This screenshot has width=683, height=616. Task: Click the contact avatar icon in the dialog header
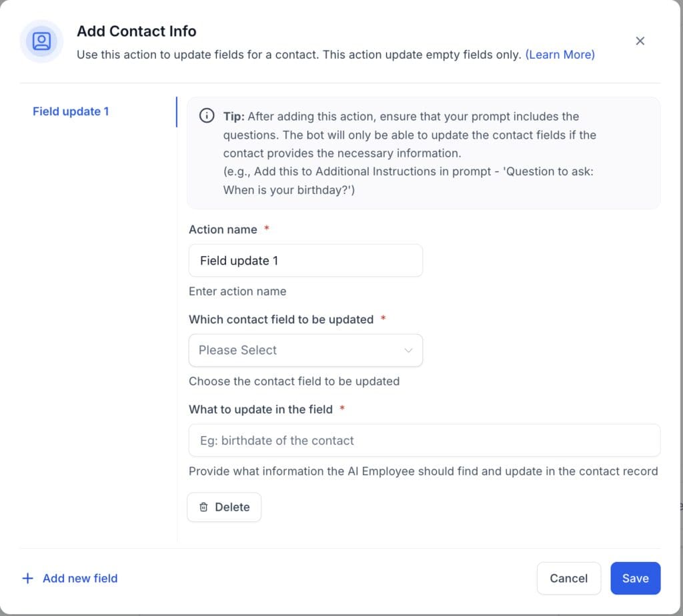[41, 41]
